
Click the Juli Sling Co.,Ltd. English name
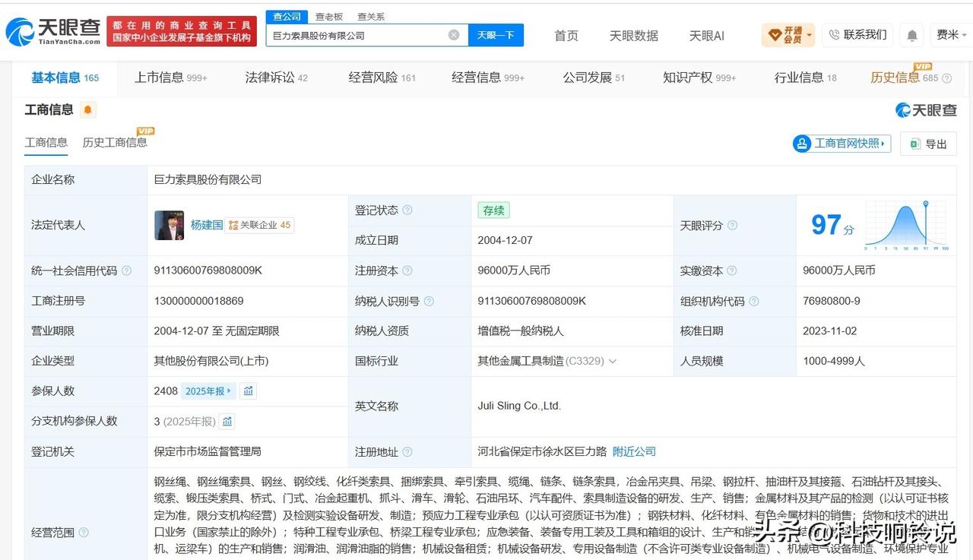[519, 407]
